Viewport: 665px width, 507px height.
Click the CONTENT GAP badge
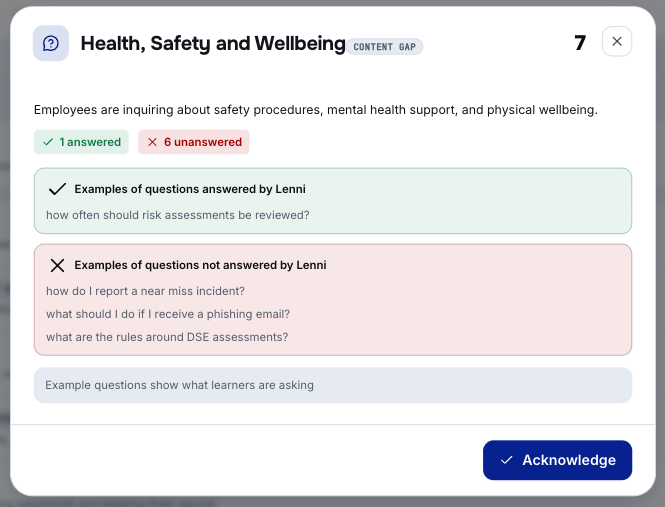[x=385, y=47]
